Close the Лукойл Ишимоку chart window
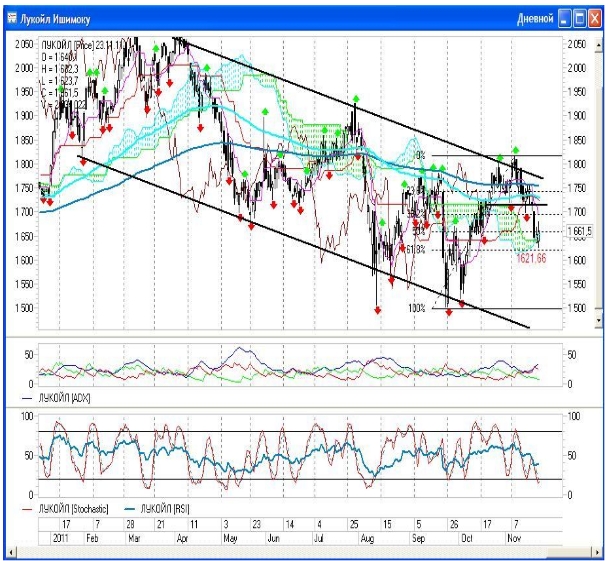 [595, 19]
